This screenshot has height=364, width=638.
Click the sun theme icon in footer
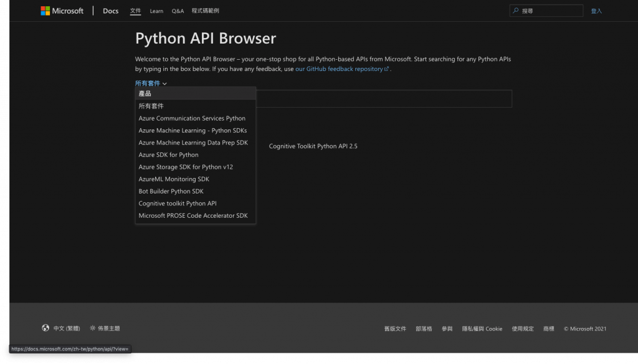tap(93, 328)
